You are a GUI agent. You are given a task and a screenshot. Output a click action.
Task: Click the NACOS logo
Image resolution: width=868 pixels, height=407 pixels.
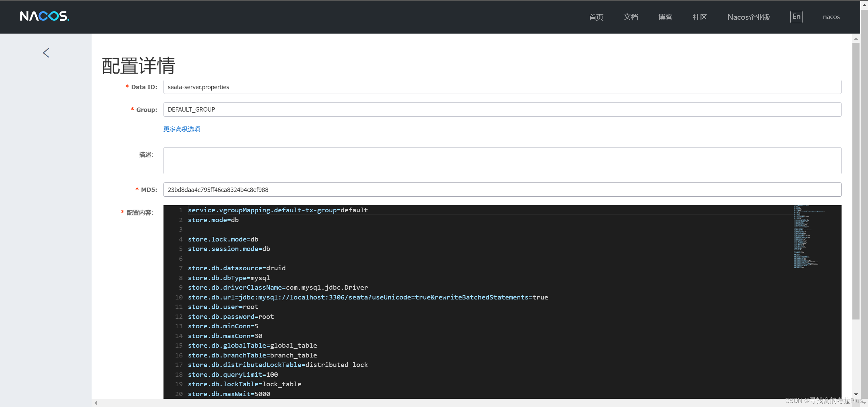[x=45, y=16]
